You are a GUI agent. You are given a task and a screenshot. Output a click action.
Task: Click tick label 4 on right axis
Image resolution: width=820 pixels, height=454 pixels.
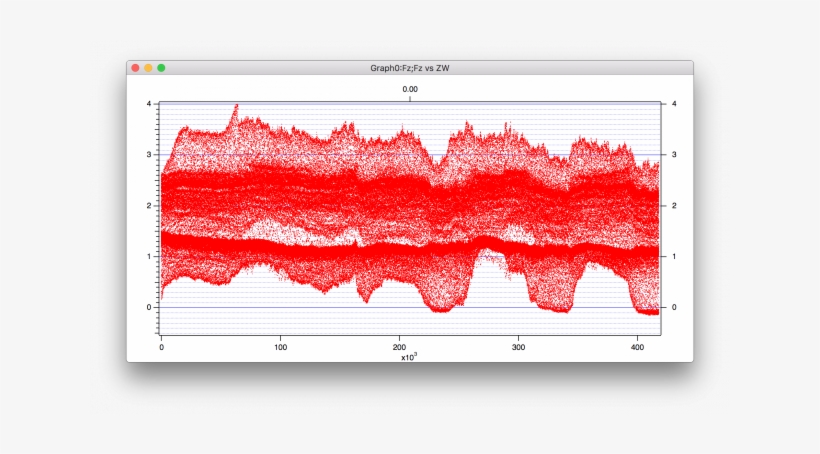pyautogui.click(x=676, y=104)
